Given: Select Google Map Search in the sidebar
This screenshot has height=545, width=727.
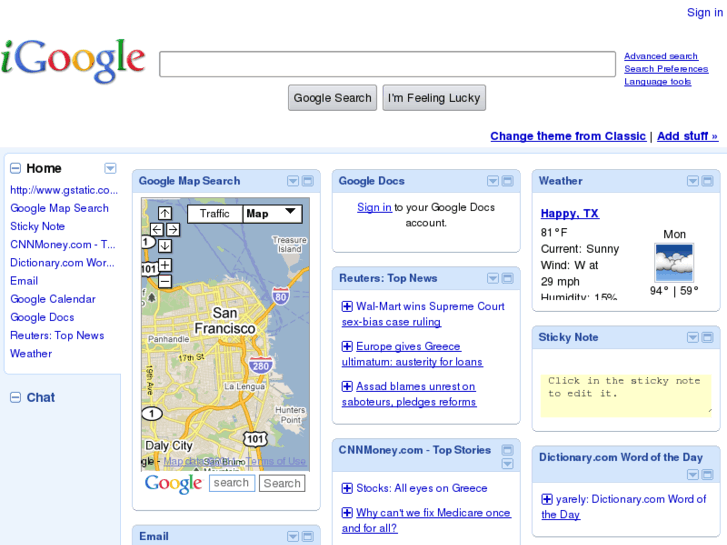Looking at the screenshot, I should [59, 208].
